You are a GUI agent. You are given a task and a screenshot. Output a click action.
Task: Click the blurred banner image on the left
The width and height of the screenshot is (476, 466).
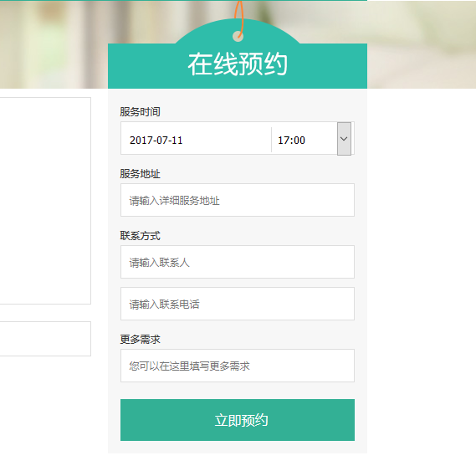pyautogui.click(x=54, y=44)
